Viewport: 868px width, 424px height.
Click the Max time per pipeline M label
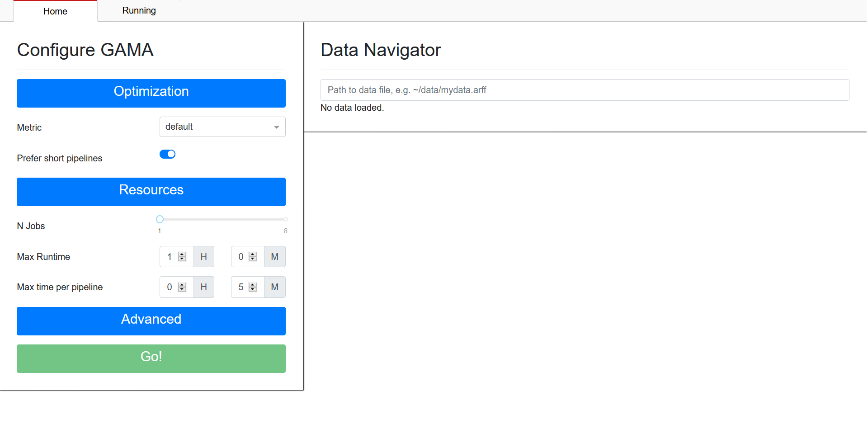[x=275, y=287]
